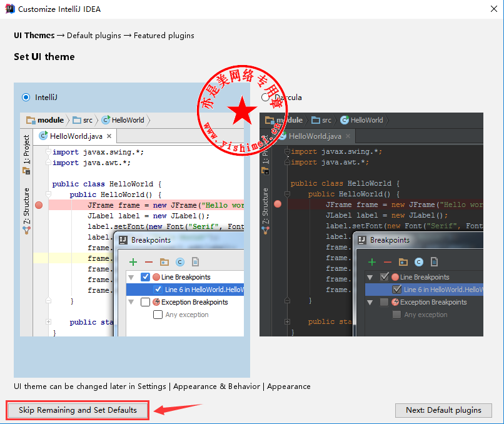This screenshot has height=424, width=504.
Task: Click the red remove breakpoint icon, light preview
Action: (148, 262)
